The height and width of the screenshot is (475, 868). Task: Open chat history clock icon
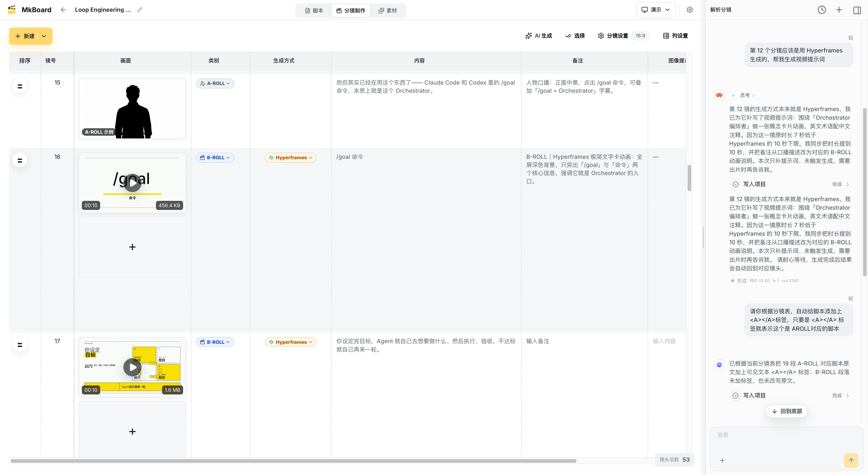pyautogui.click(x=822, y=10)
